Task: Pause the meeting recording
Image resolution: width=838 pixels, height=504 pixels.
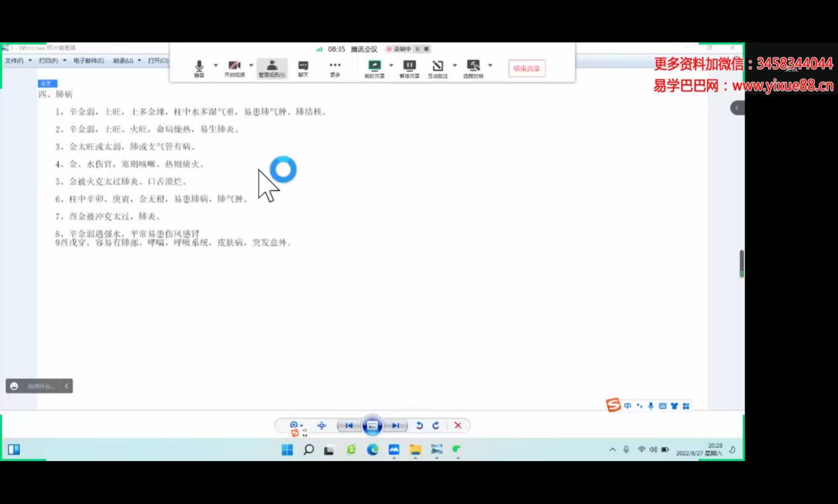Action: pos(417,49)
